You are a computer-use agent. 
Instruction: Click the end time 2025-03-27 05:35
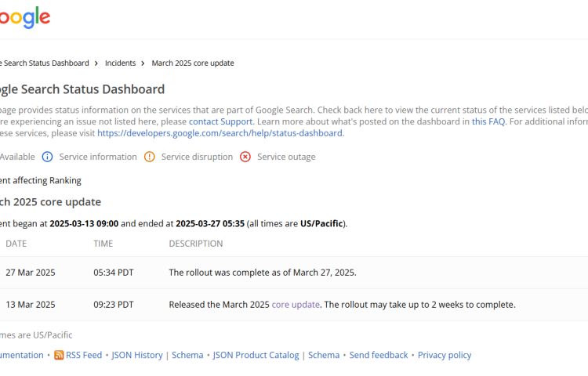pos(210,223)
